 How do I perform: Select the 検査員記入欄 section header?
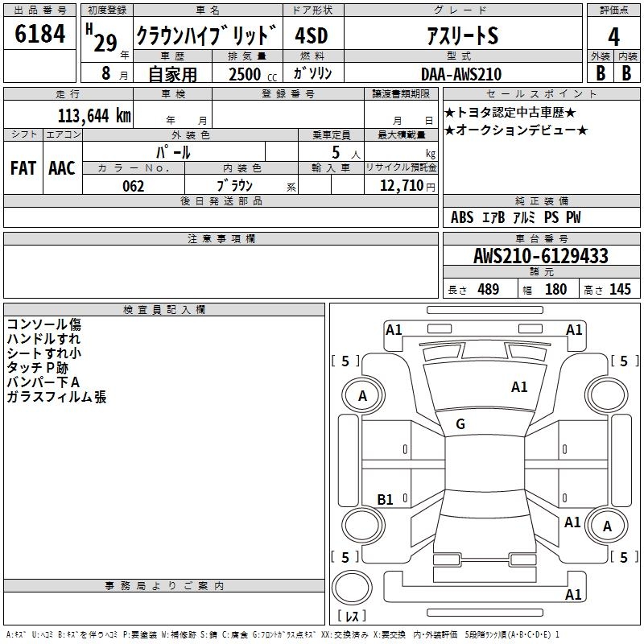164,310
